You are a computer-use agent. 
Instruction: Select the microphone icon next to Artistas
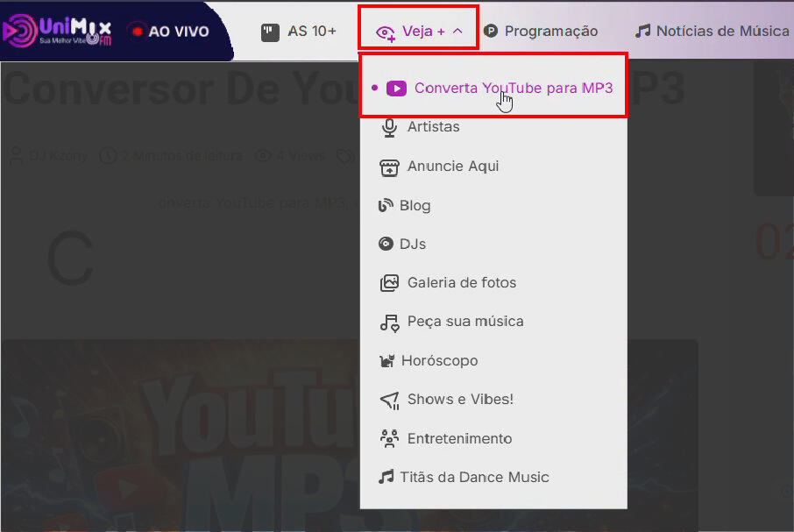click(388, 126)
